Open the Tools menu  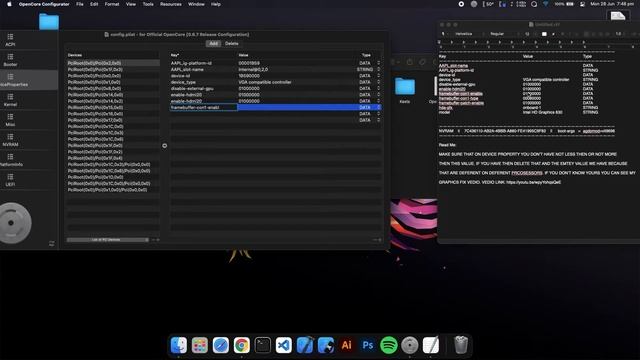(x=148, y=4)
